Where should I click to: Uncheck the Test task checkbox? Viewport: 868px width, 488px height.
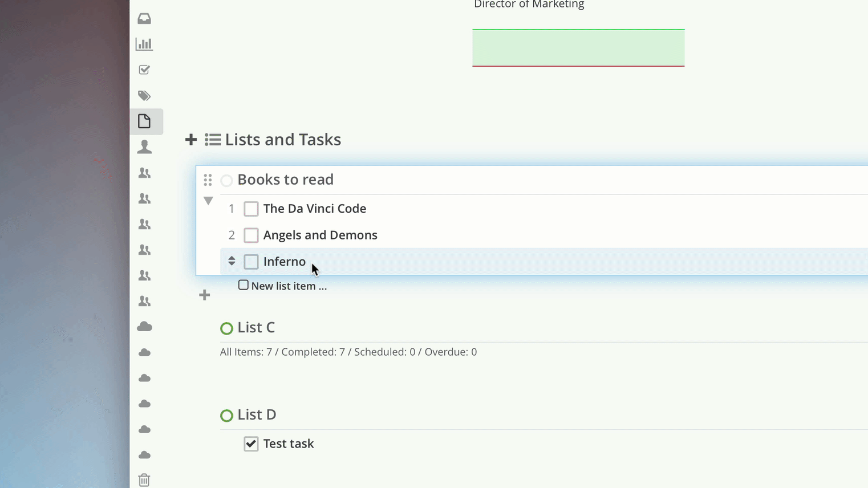pyautogui.click(x=251, y=444)
